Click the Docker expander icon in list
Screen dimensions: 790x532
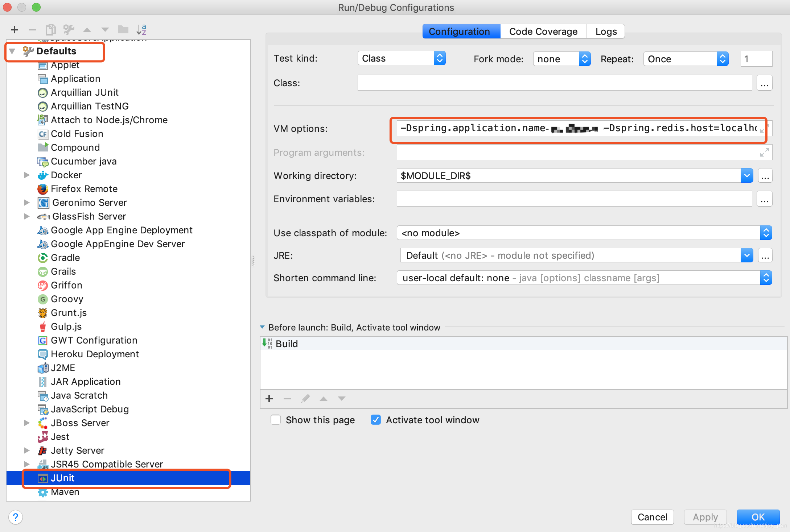(x=26, y=175)
